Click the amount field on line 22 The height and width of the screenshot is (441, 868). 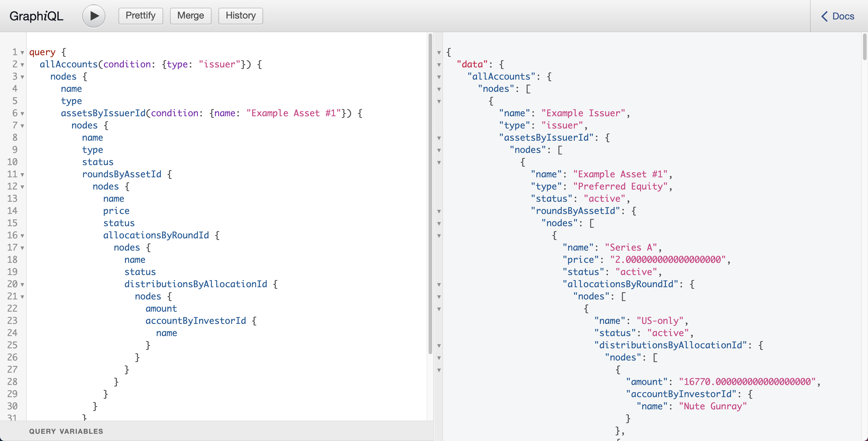pyautogui.click(x=161, y=308)
